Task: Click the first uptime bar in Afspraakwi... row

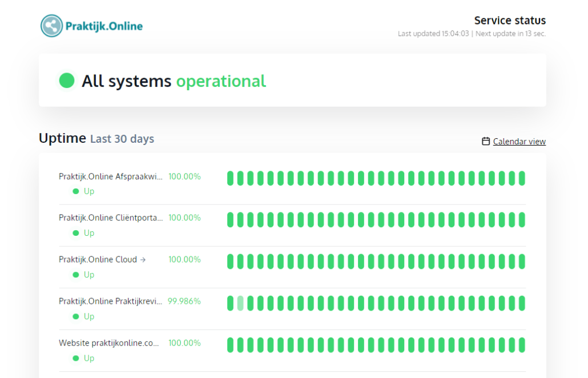Action: [x=230, y=178]
